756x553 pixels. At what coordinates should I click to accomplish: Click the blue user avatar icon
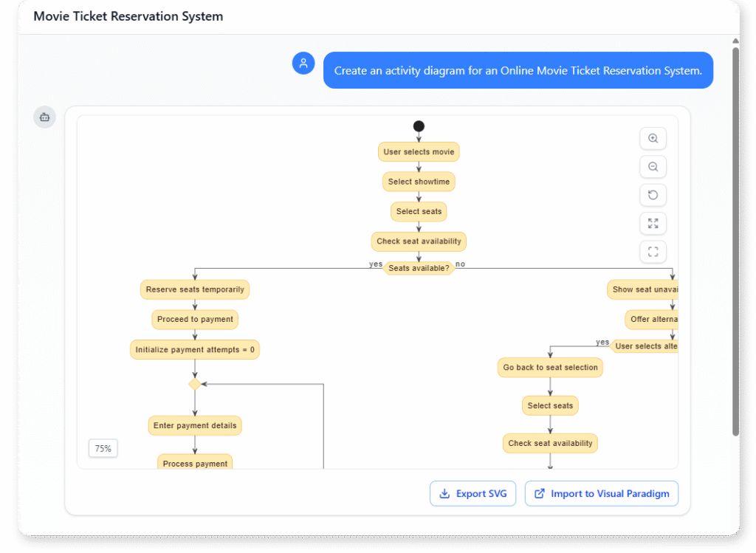click(x=303, y=63)
